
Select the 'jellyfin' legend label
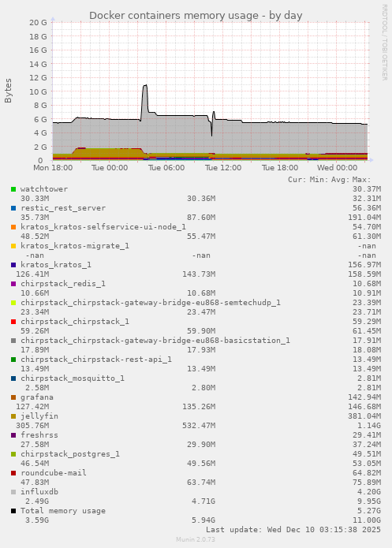click(39, 416)
